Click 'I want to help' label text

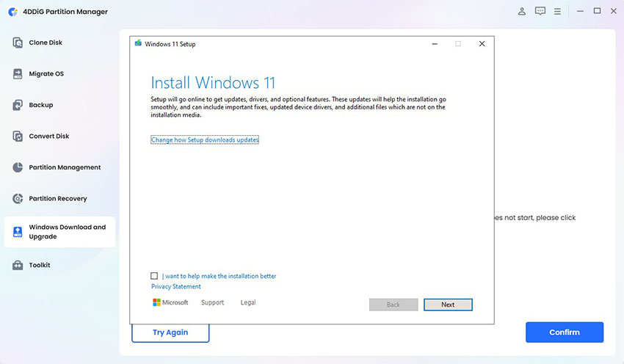pos(219,276)
